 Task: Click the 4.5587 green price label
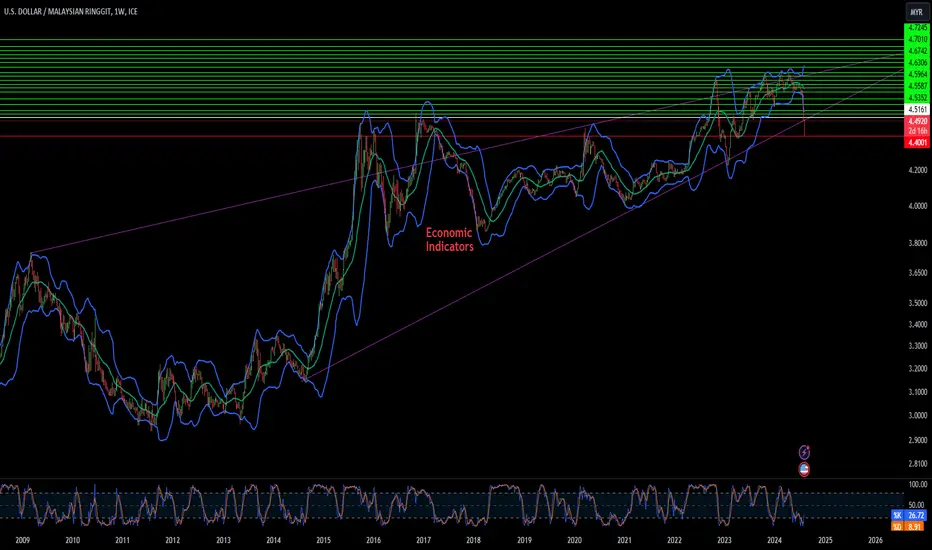[917, 86]
